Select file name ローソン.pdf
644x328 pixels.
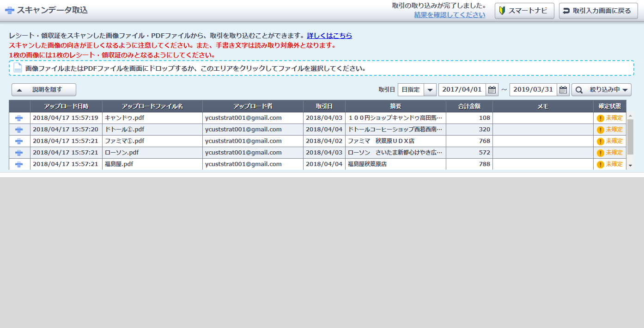click(x=122, y=153)
